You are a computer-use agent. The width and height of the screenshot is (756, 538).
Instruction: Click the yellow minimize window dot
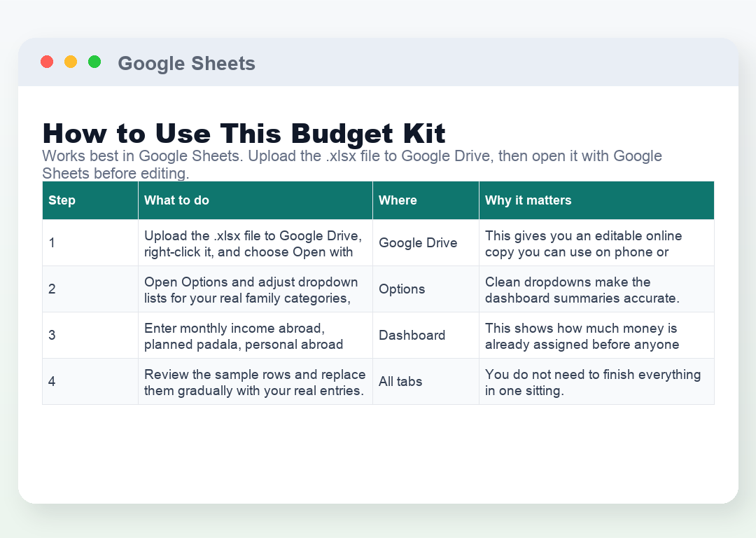coord(71,62)
